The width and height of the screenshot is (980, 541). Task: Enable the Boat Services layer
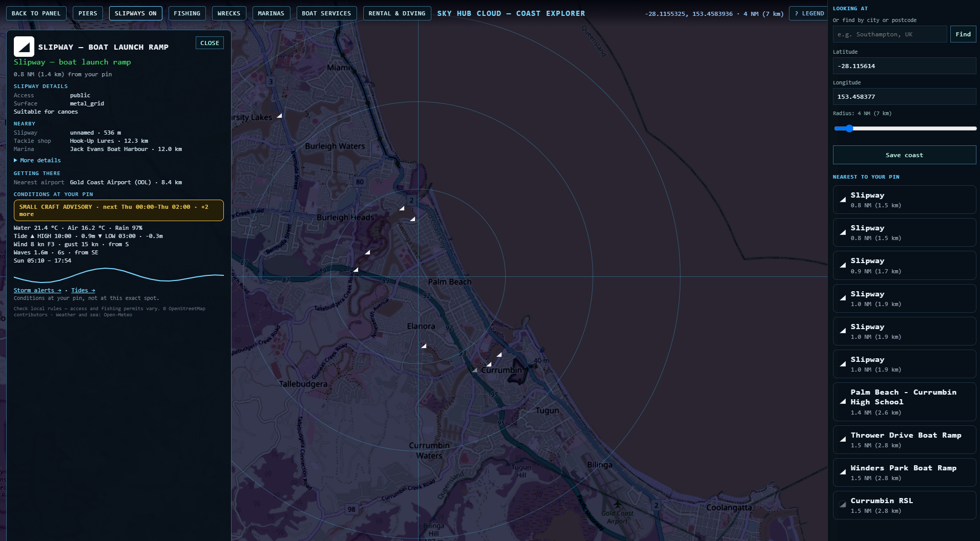(326, 13)
